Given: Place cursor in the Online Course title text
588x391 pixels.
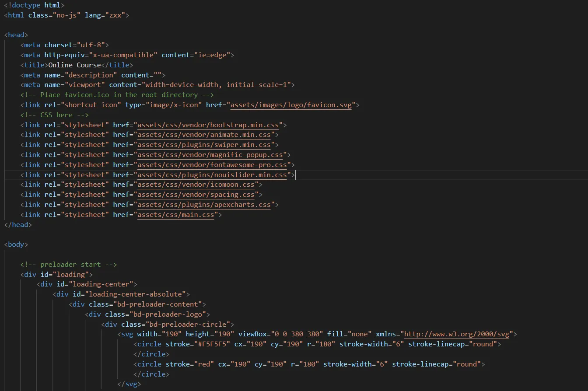Looking at the screenshot, I should 74,65.
